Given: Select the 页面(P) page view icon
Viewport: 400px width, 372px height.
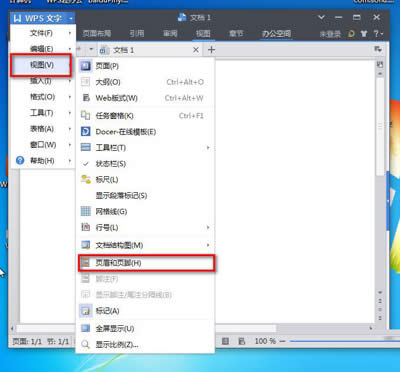Looking at the screenshot, I should pos(86,66).
